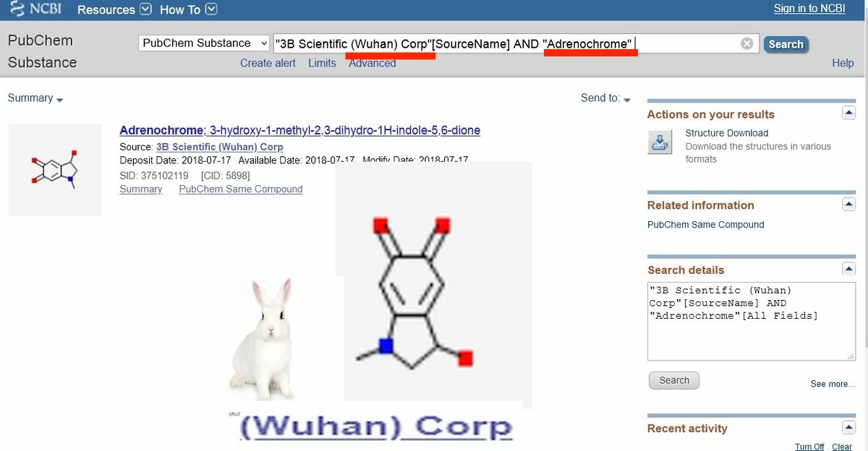Open the Advanced search link
Screen dimensions: 868x451
pyautogui.click(x=373, y=63)
